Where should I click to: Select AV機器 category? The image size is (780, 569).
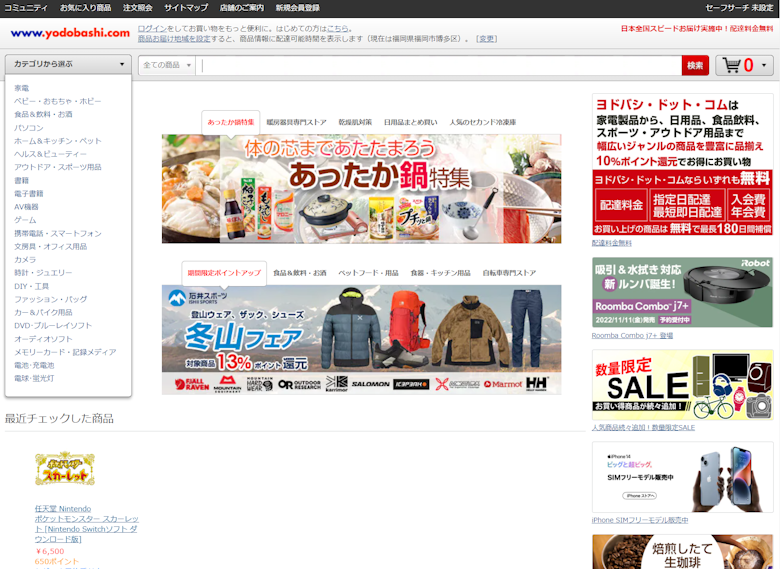tap(26, 207)
